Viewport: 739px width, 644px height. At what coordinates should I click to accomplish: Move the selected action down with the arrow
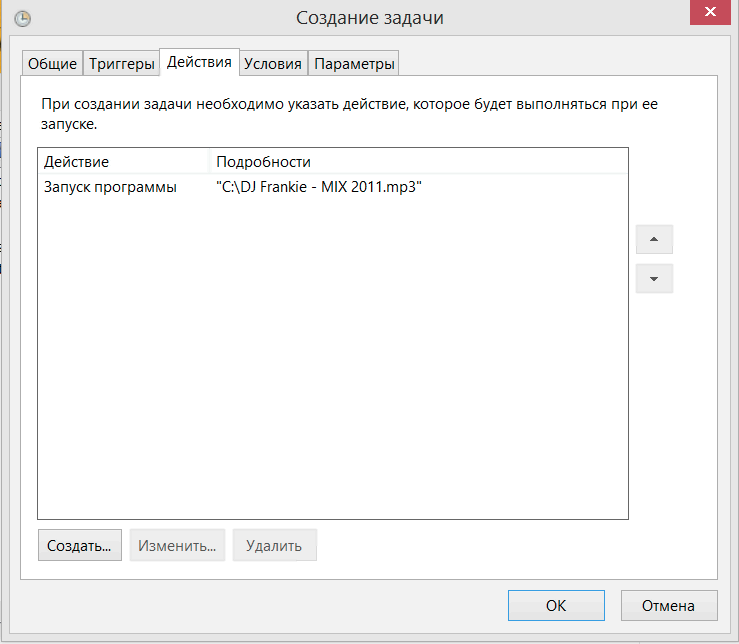tap(654, 279)
